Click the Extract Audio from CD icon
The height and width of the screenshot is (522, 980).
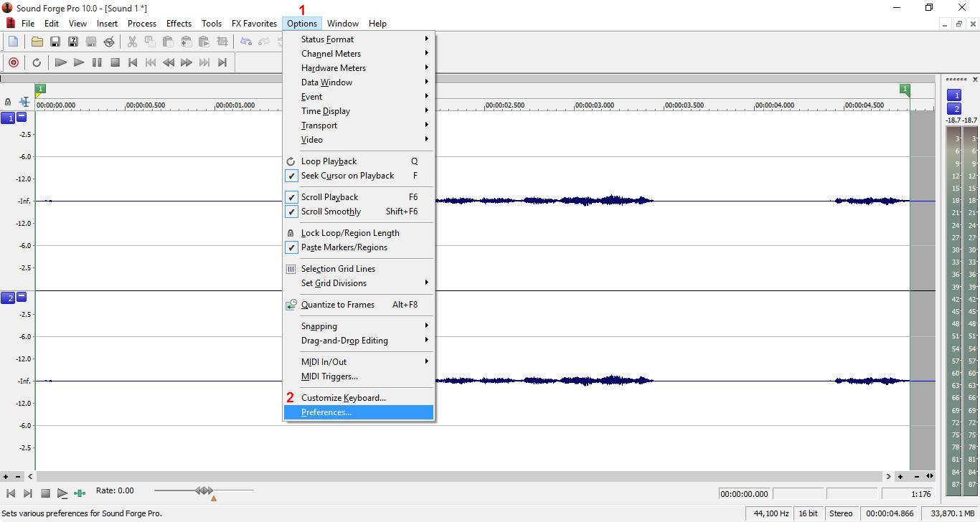(109, 42)
